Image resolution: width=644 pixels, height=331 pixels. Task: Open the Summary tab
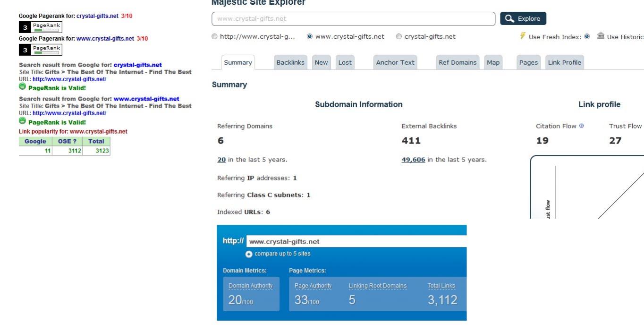238,62
